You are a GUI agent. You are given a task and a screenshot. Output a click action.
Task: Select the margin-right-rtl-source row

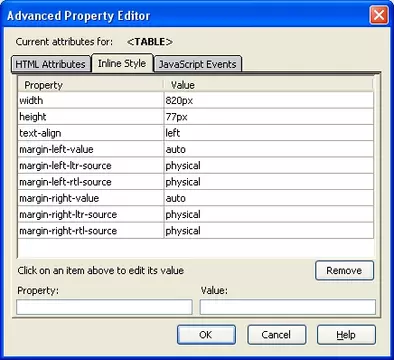196,231
